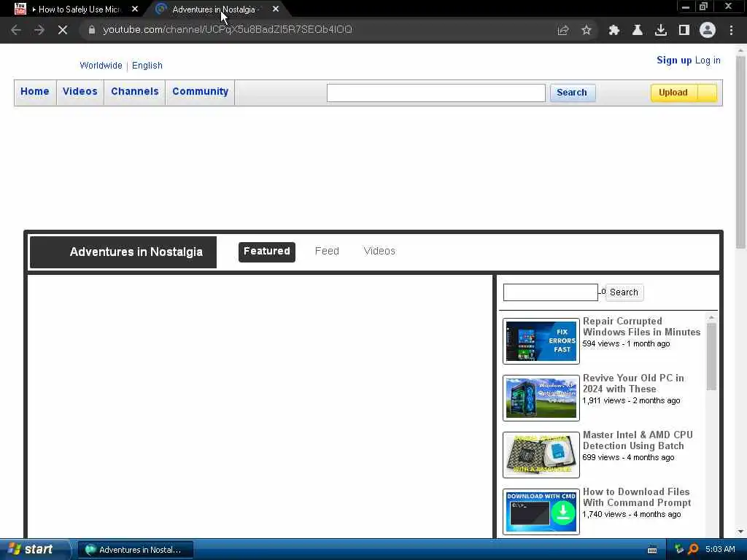Click the browser forward arrow
This screenshot has width=747, height=560.
(39, 30)
